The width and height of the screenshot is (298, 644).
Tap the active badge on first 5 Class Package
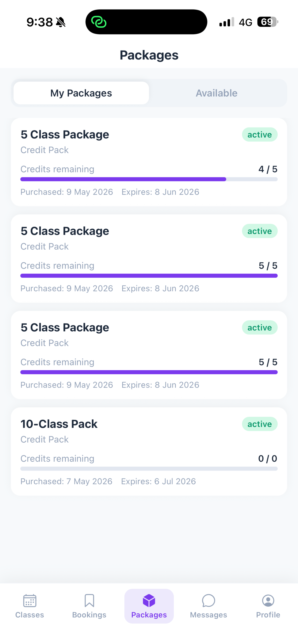click(260, 135)
